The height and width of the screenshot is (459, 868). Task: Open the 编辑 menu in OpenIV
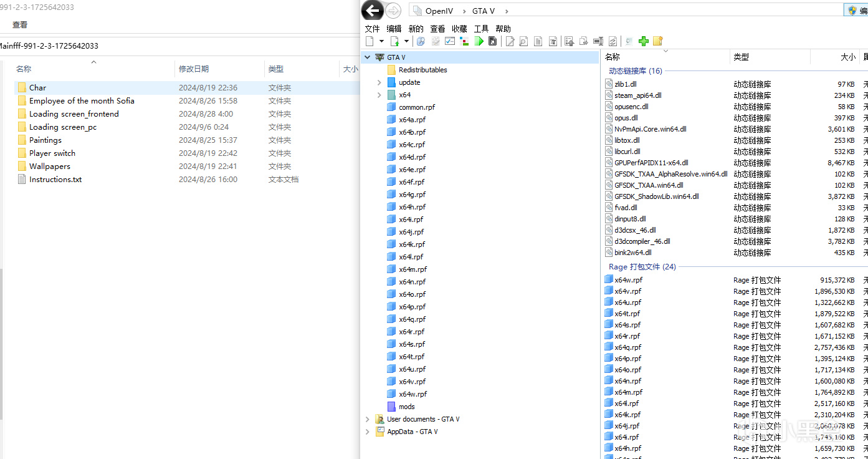(x=394, y=29)
